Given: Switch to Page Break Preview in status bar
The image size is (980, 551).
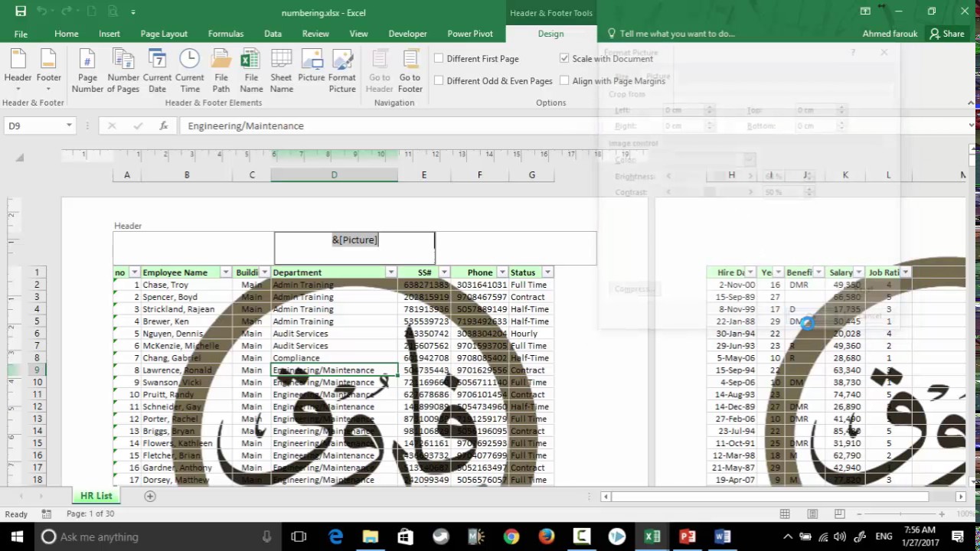Looking at the screenshot, I should click(840, 514).
